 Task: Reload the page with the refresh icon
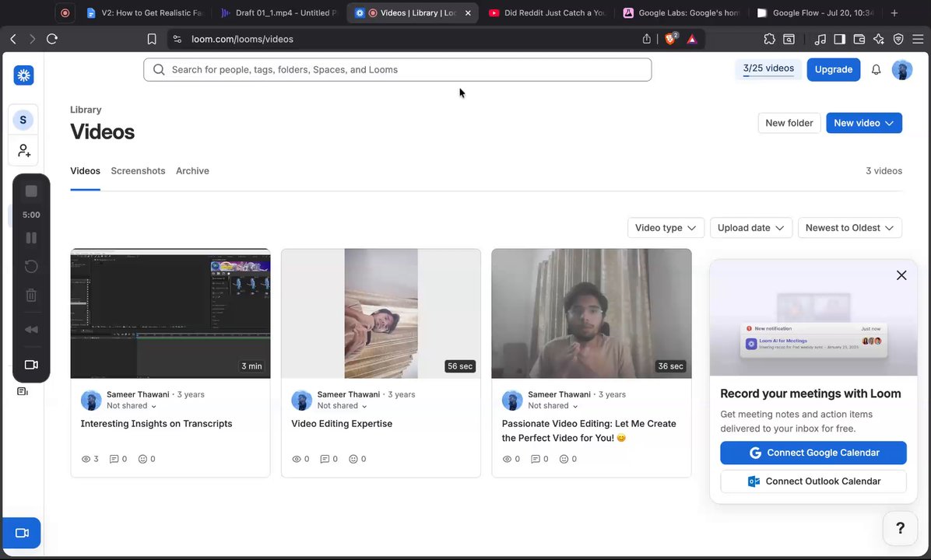pos(52,39)
